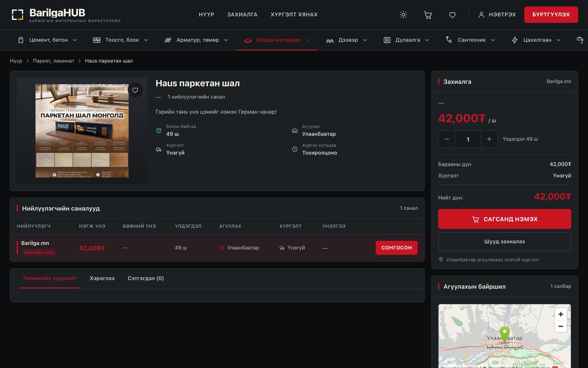Click the Haus parquet product image

click(82, 131)
